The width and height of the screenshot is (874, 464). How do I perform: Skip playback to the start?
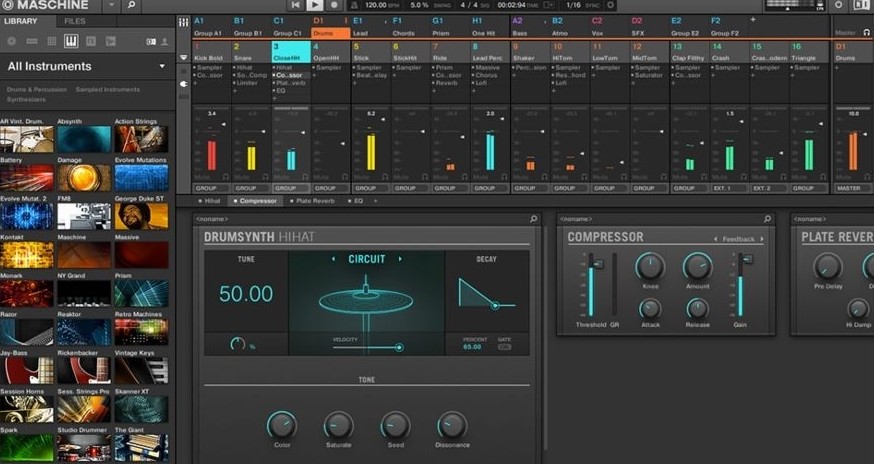[295, 5]
